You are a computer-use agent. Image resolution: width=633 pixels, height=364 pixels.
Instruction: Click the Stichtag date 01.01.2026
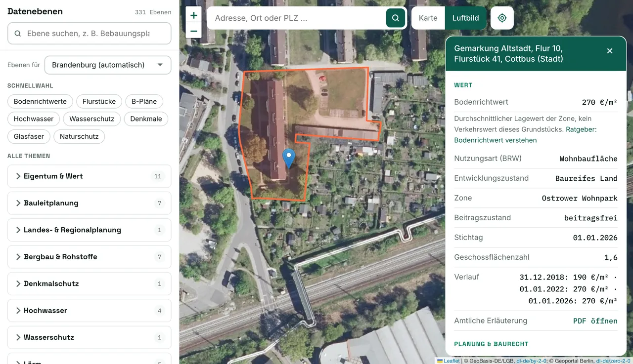click(x=595, y=238)
